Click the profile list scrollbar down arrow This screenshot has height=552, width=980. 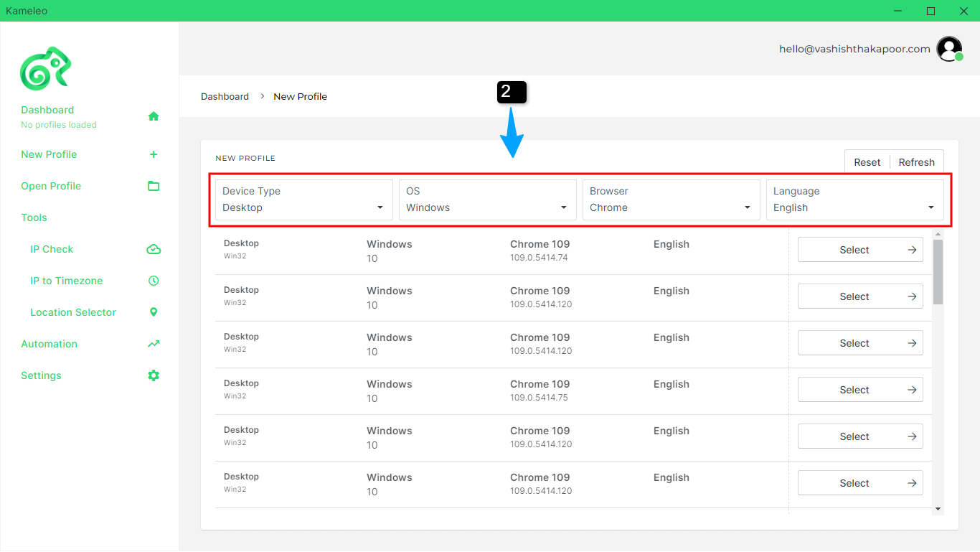pos(938,508)
